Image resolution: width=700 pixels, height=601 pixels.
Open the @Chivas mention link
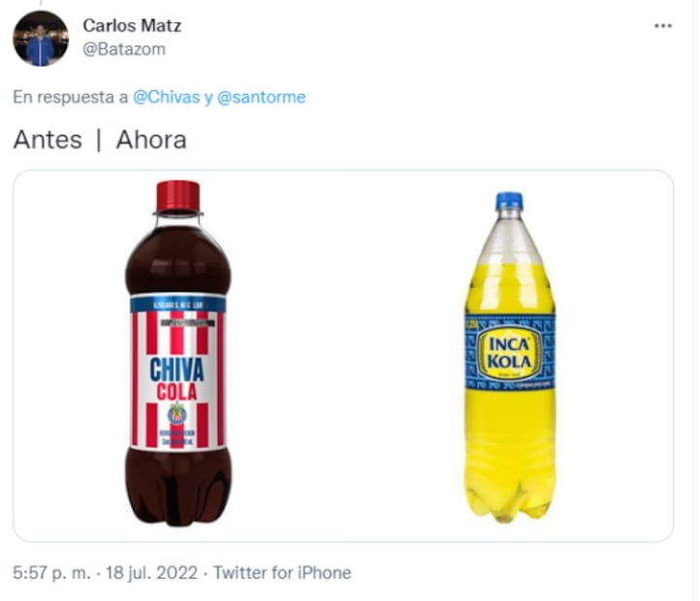167,97
